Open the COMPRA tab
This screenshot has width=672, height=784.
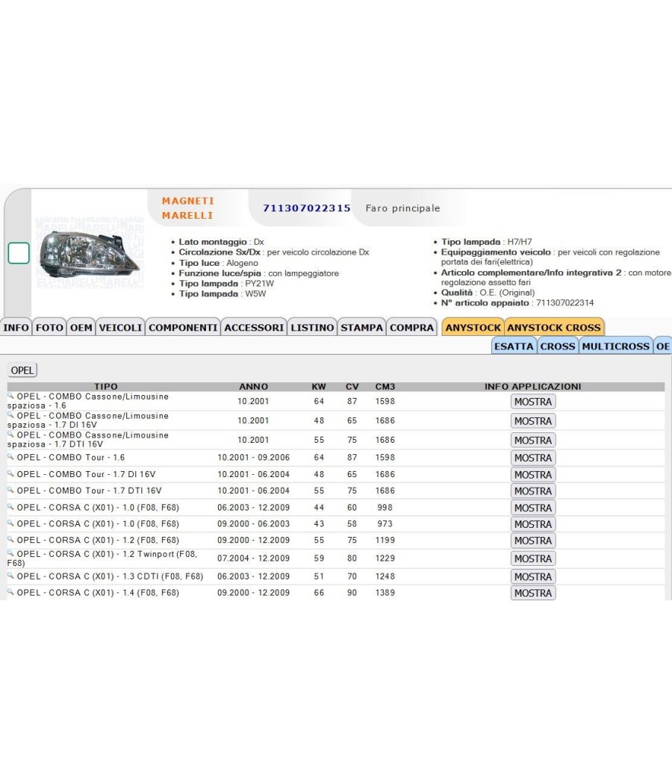pos(411,328)
